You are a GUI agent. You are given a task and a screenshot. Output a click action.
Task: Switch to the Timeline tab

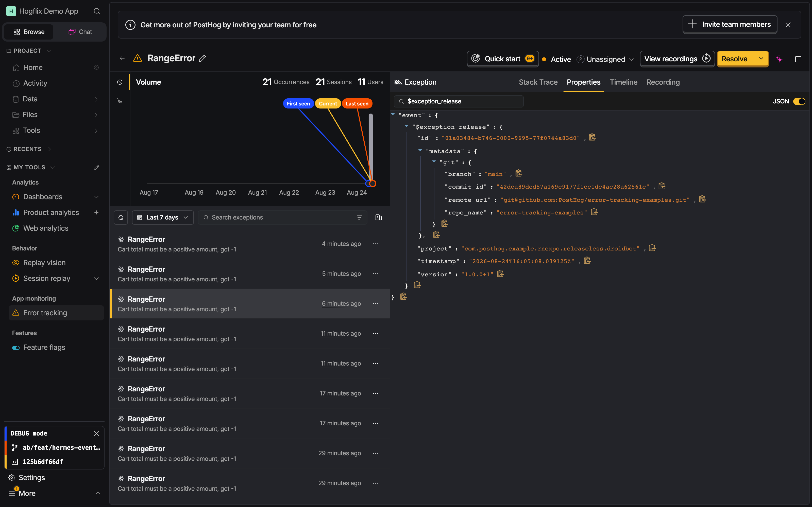tap(623, 82)
